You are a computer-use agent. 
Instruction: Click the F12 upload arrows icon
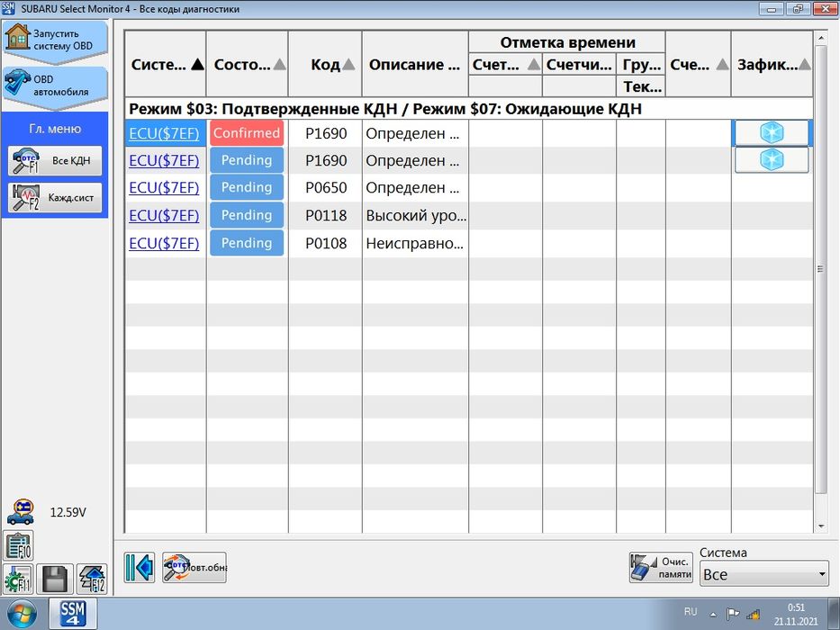[92, 579]
